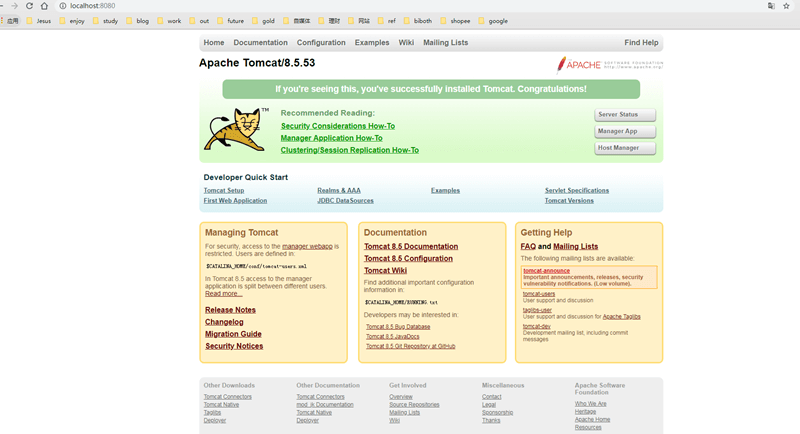Open the tomcat-dev mailing list link
The image size is (800, 434).
pyautogui.click(x=537, y=326)
